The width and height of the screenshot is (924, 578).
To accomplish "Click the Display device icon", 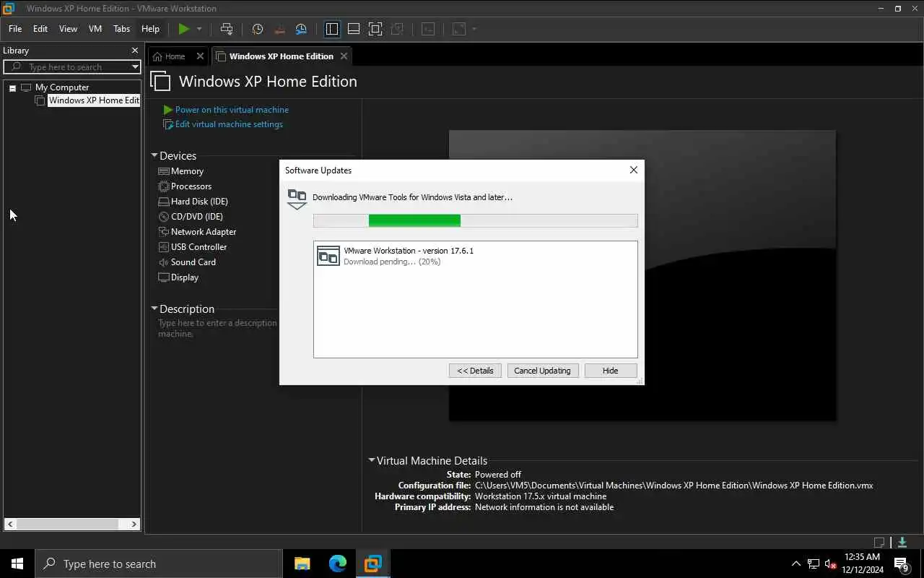I will pyautogui.click(x=164, y=277).
